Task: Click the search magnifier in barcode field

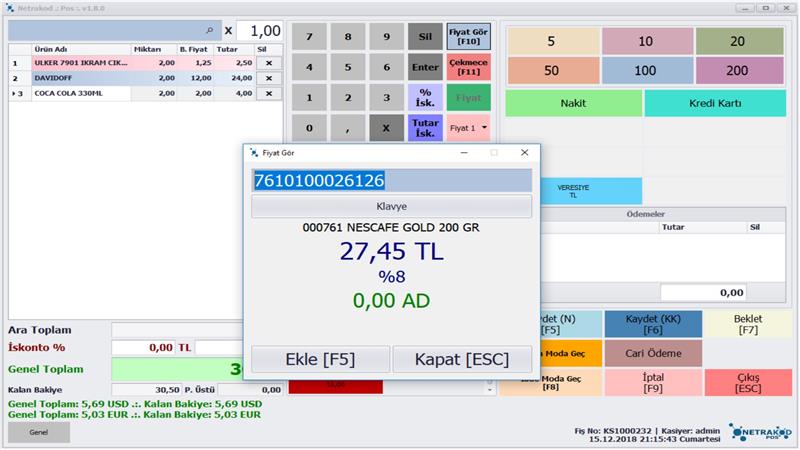Action: [209, 31]
